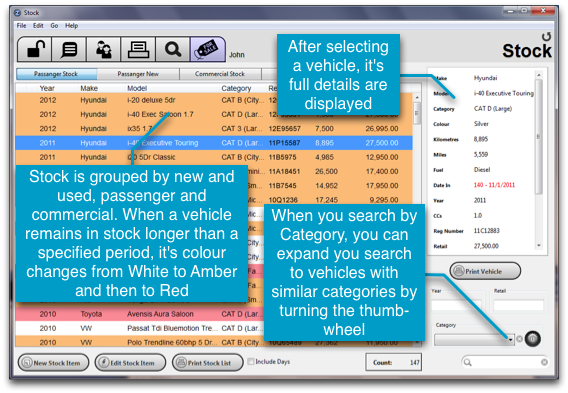Turn the round category thumb-wheel button
The image size is (568, 393).
point(532,339)
